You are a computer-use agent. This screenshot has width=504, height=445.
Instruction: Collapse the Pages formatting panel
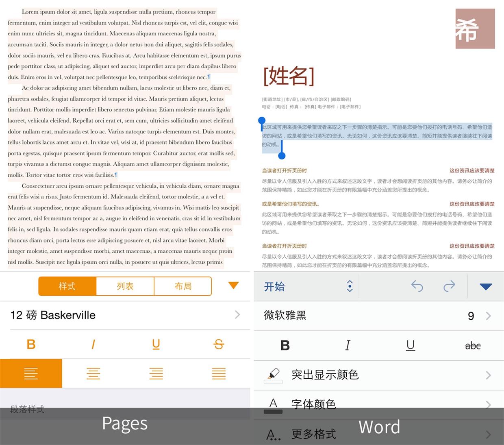tap(232, 286)
